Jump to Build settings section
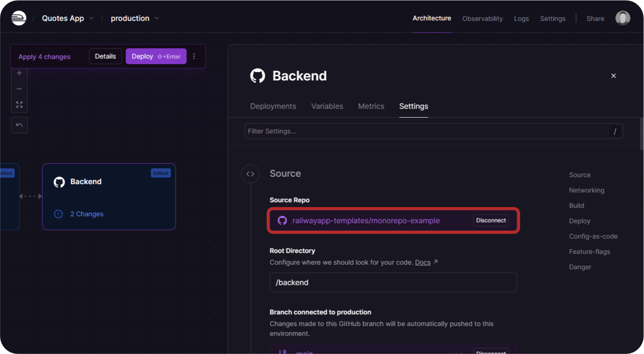This screenshot has height=354, width=644. click(x=577, y=206)
